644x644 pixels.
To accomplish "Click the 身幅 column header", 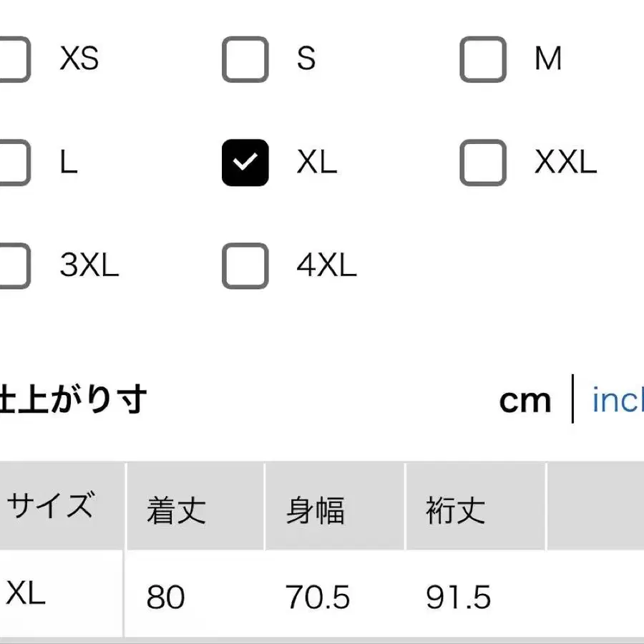I will coord(316,511).
